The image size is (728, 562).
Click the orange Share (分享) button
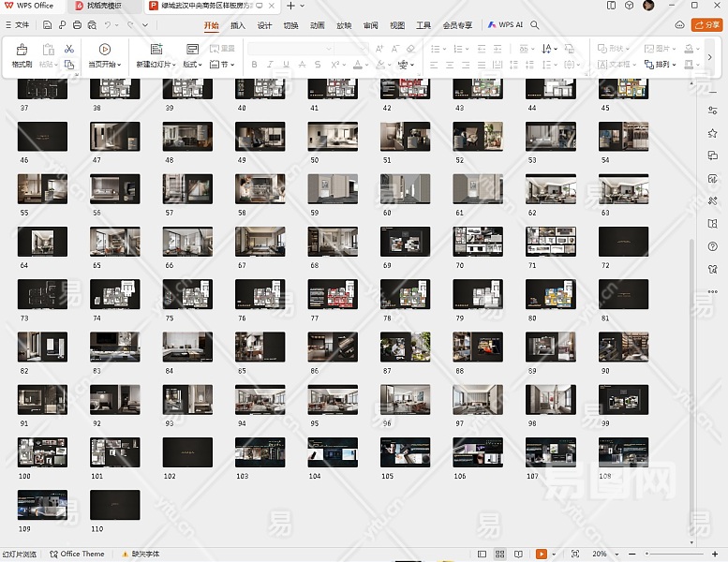coord(706,25)
